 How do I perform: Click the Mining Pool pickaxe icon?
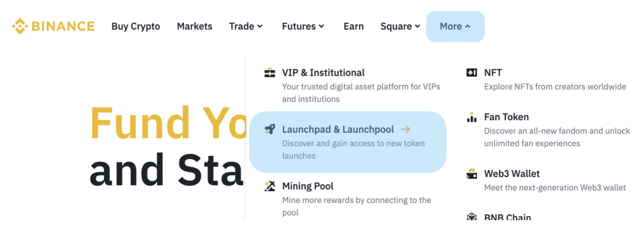point(270,186)
